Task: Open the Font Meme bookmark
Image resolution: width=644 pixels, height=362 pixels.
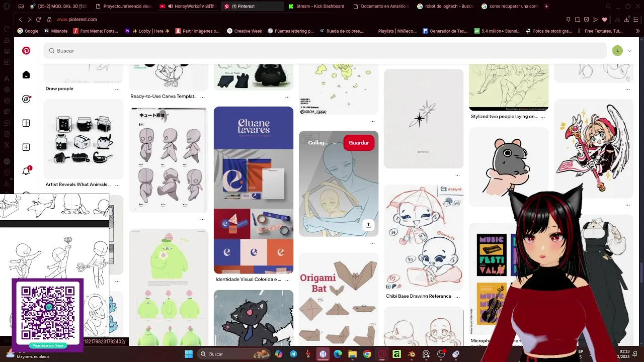Action: click(x=96, y=31)
